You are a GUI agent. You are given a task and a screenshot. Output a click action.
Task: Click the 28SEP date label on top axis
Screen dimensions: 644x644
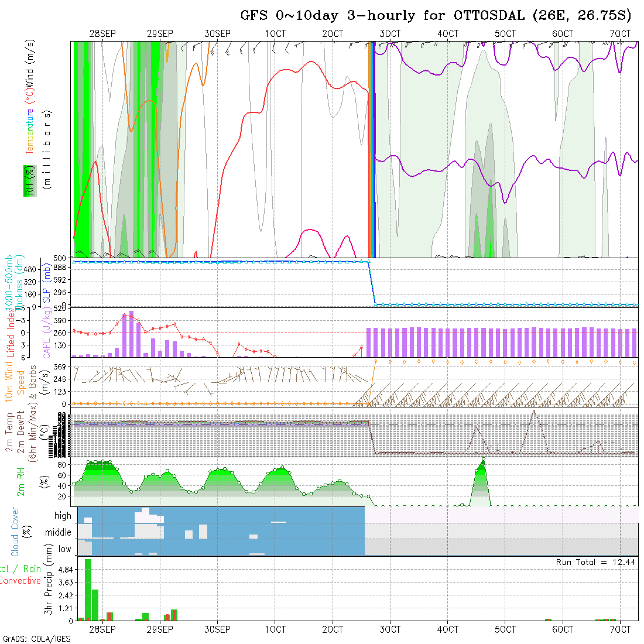[x=102, y=33]
